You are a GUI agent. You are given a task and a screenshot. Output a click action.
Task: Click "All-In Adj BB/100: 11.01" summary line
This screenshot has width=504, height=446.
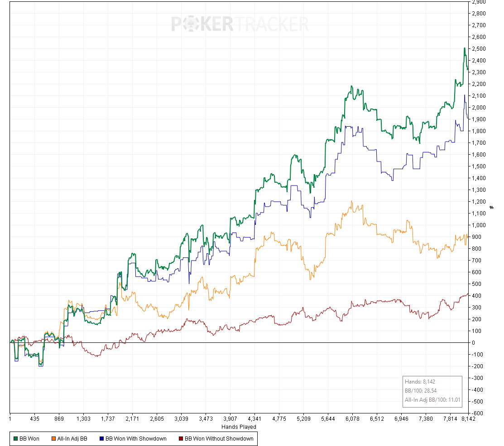tap(432, 400)
